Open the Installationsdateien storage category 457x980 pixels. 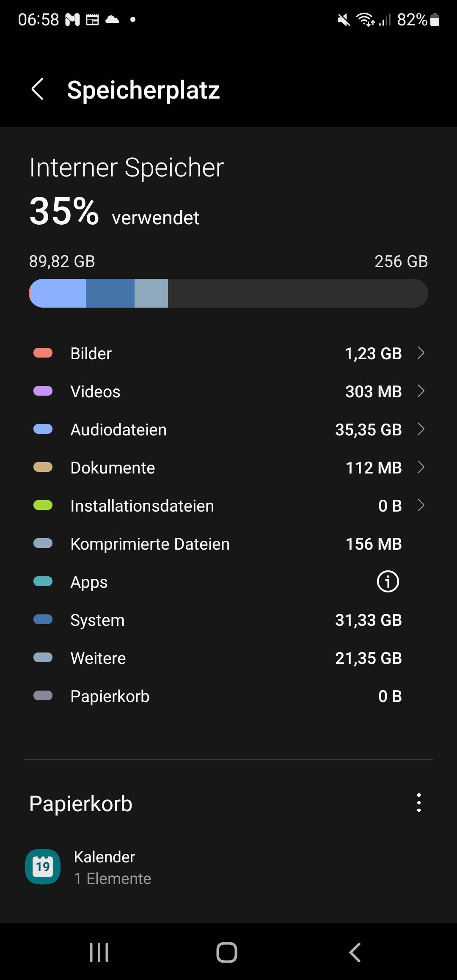click(x=228, y=506)
